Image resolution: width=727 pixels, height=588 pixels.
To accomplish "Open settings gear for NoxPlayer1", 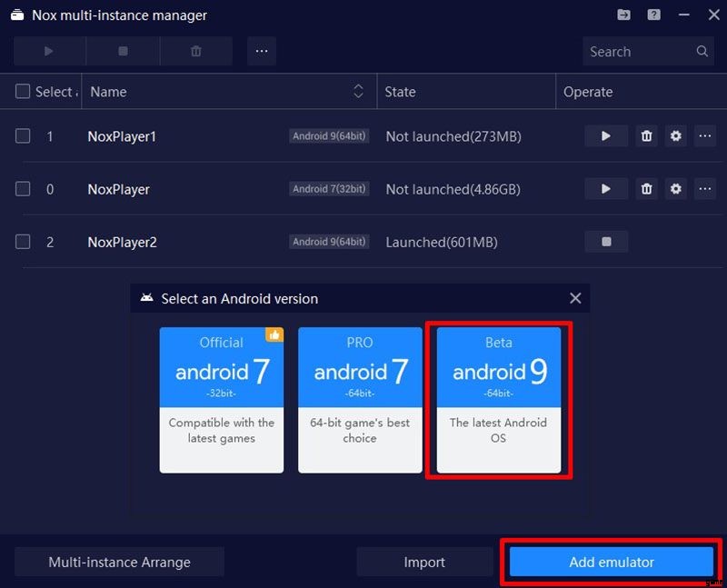I will pyautogui.click(x=675, y=136).
